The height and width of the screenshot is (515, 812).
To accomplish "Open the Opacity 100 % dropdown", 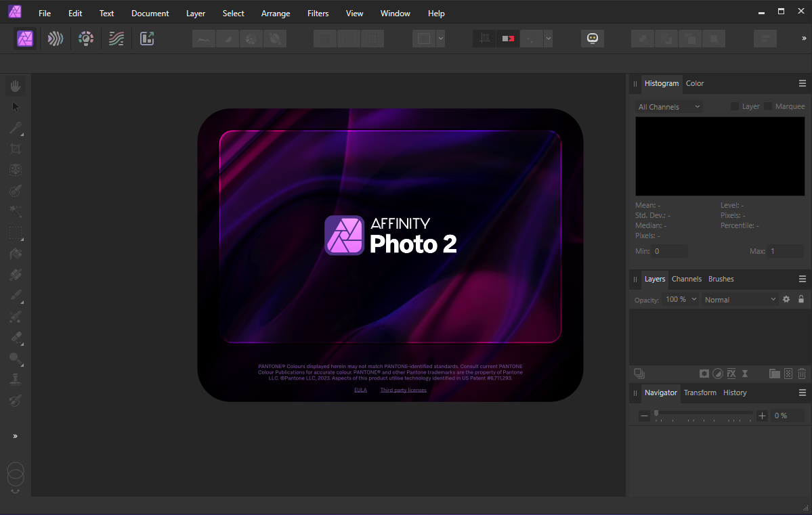I will (x=681, y=299).
